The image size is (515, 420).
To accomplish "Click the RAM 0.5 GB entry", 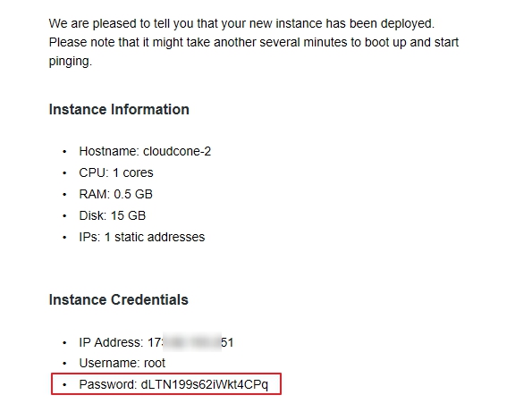I will coord(115,194).
